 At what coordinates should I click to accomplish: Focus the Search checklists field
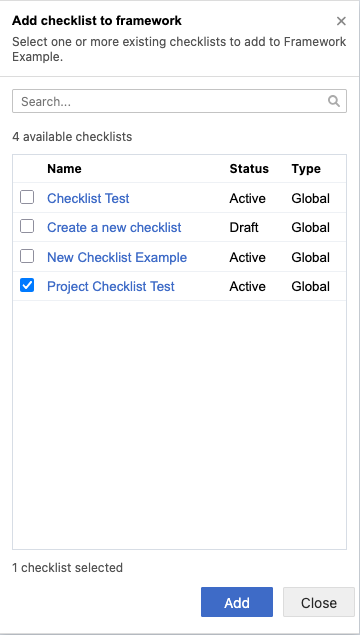click(x=179, y=101)
